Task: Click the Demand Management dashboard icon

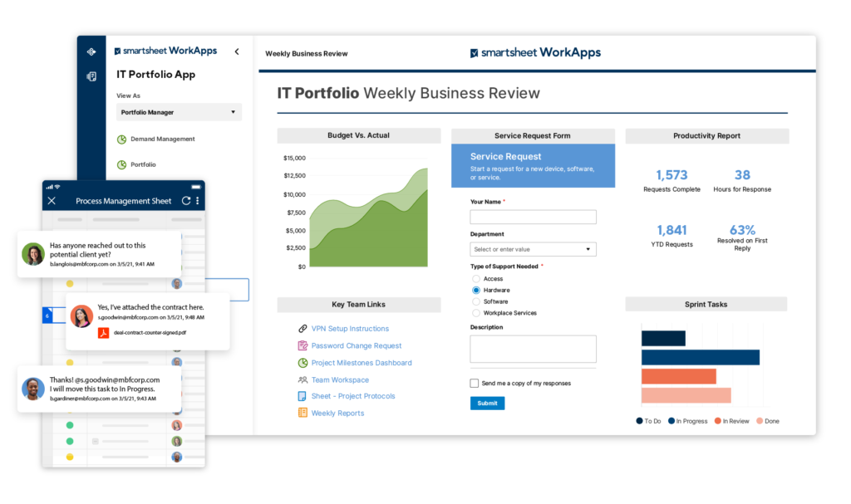Action: click(x=121, y=139)
